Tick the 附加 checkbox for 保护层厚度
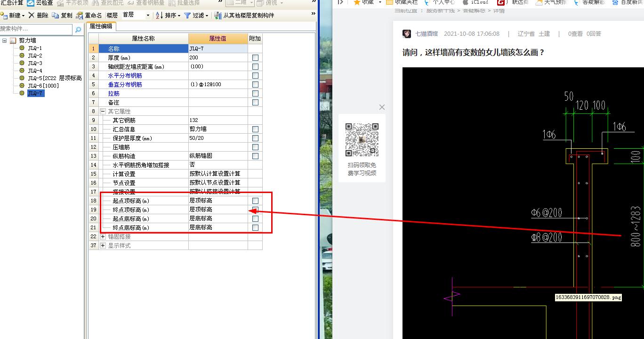This screenshot has height=339, width=644. [x=255, y=138]
